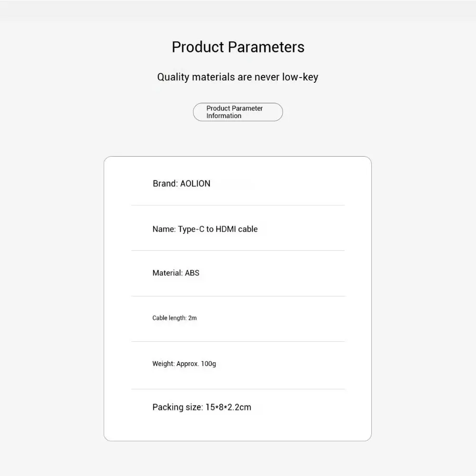The image size is (476, 476).
Task: Click the "Cable length:" label
Action: pyautogui.click(x=169, y=318)
